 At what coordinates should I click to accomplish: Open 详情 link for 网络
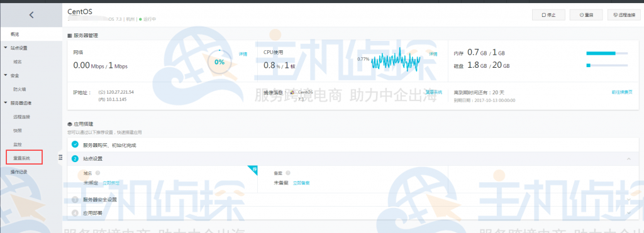pyautogui.click(x=243, y=54)
